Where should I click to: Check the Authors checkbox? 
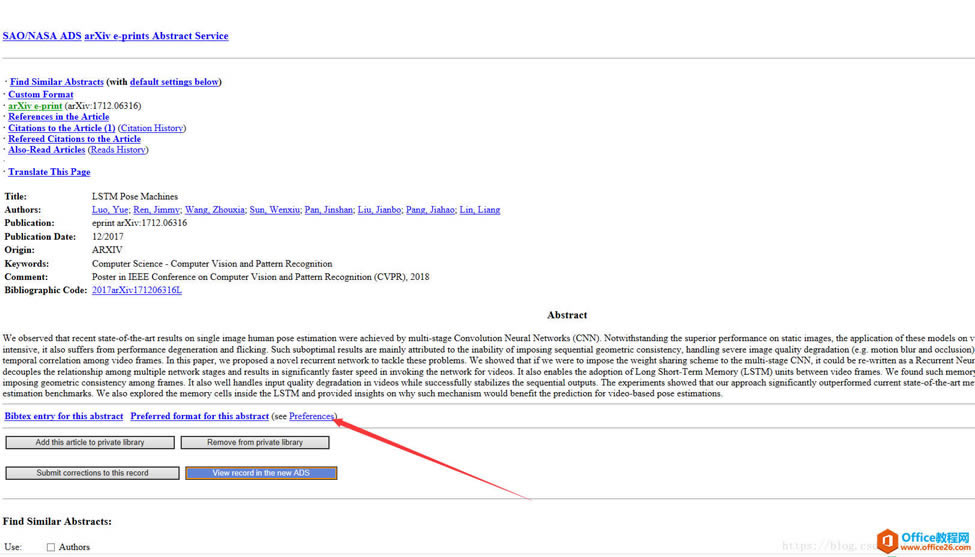click(51, 548)
